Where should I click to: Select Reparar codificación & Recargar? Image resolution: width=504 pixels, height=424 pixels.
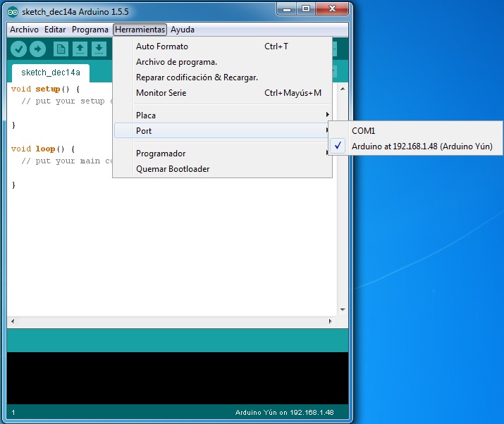pyautogui.click(x=223, y=77)
